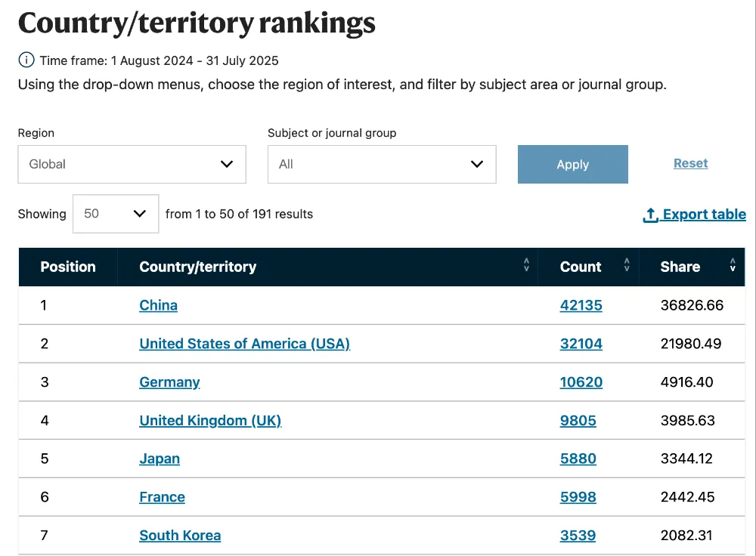Image resolution: width=756 pixels, height=556 pixels.
Task: Sort by Country/territory column arrows
Action: click(x=526, y=266)
